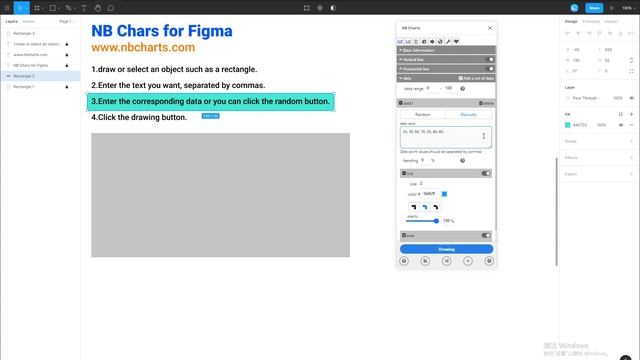640x360 pixels.
Task: Select the bar chart type icon
Action: tap(408, 42)
